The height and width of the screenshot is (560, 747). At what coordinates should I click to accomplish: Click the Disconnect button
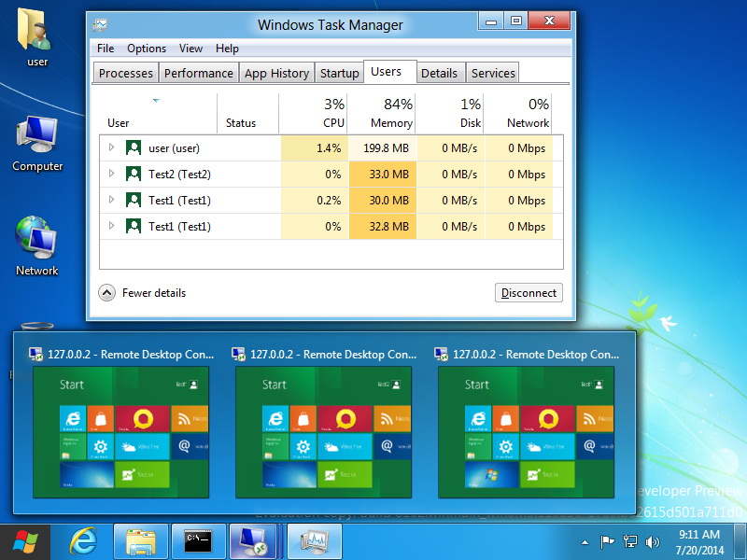point(529,293)
